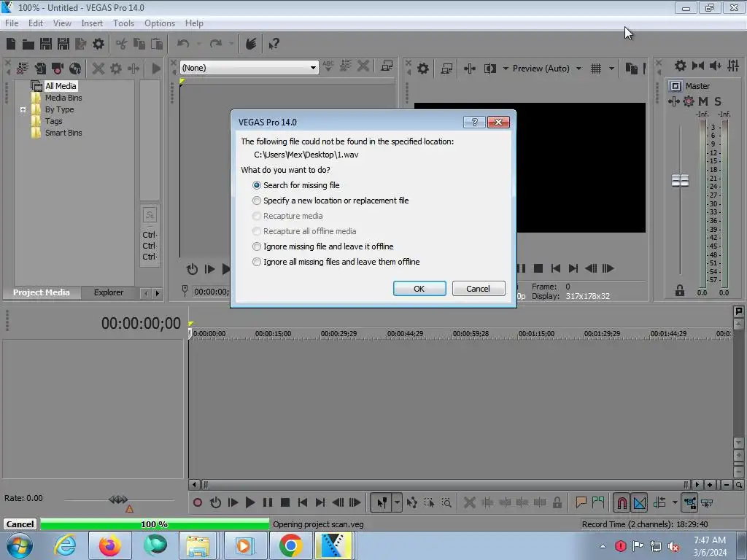Click the What's This help icon
The width and height of the screenshot is (747, 560).
(x=274, y=44)
